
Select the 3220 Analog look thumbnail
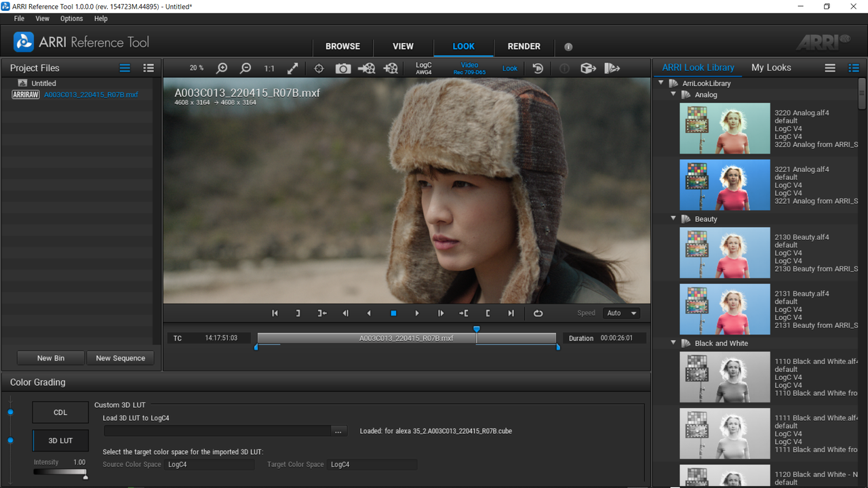coord(725,129)
